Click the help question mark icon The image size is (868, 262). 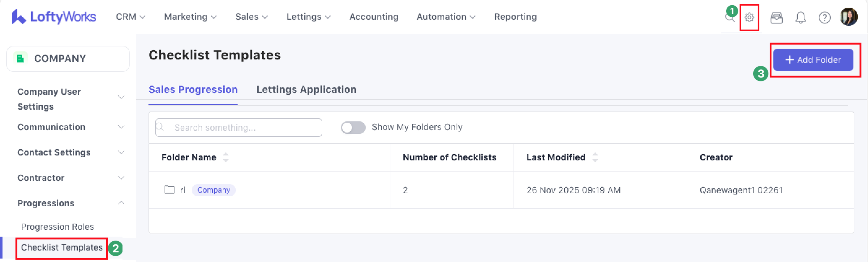(824, 17)
